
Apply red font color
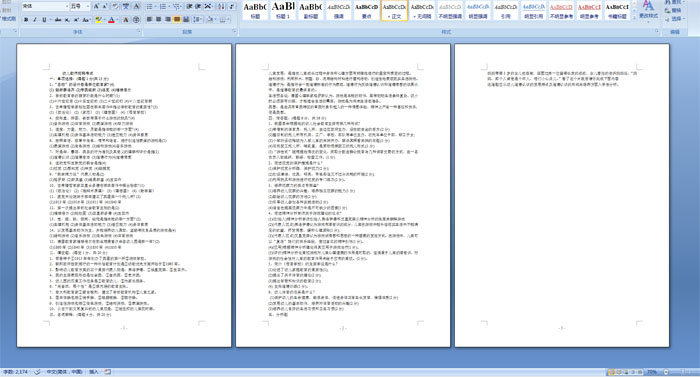111,20
